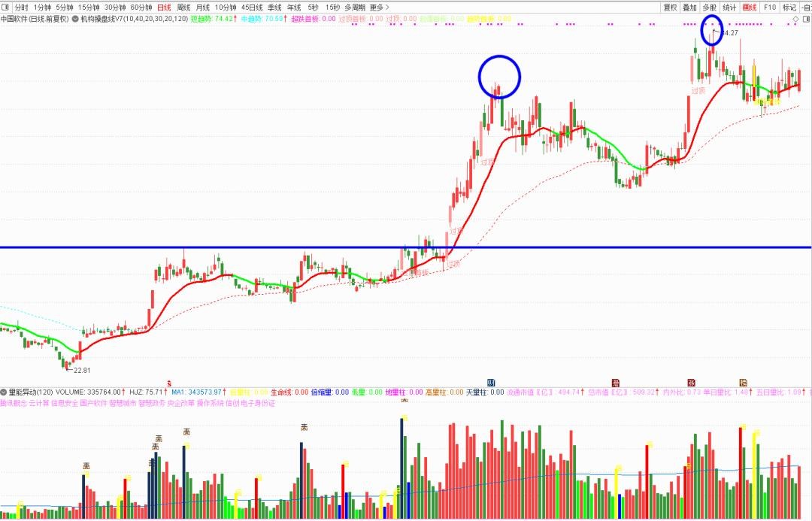Open the 多周期 multi-period view

coord(354,8)
